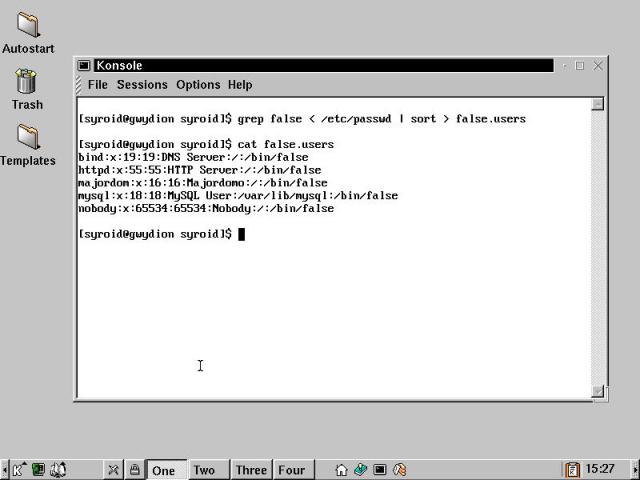Click the logout X icon in the panel
640x480 pixels.
click(x=114, y=469)
